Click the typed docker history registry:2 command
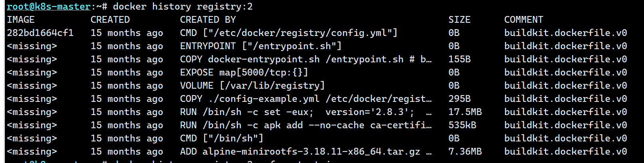644x163 pixels. (x=182, y=7)
